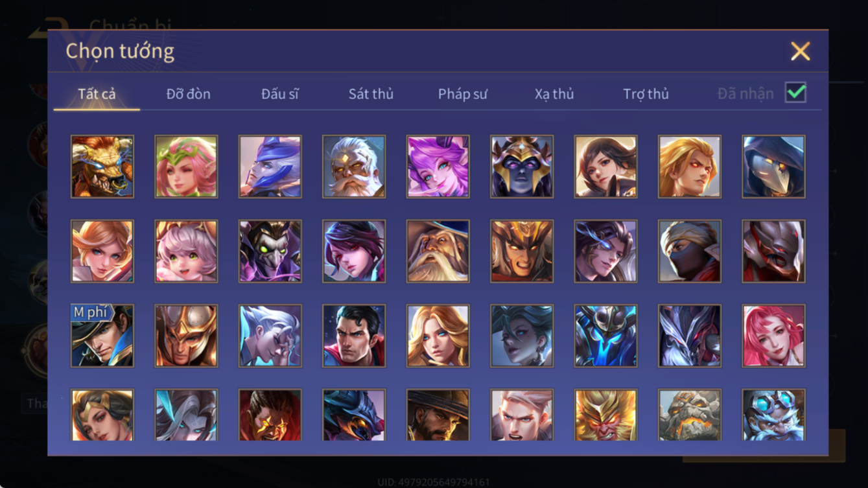The image size is (868, 488).
Task: Open the 'Sát thủ' tab
Action: click(x=371, y=94)
